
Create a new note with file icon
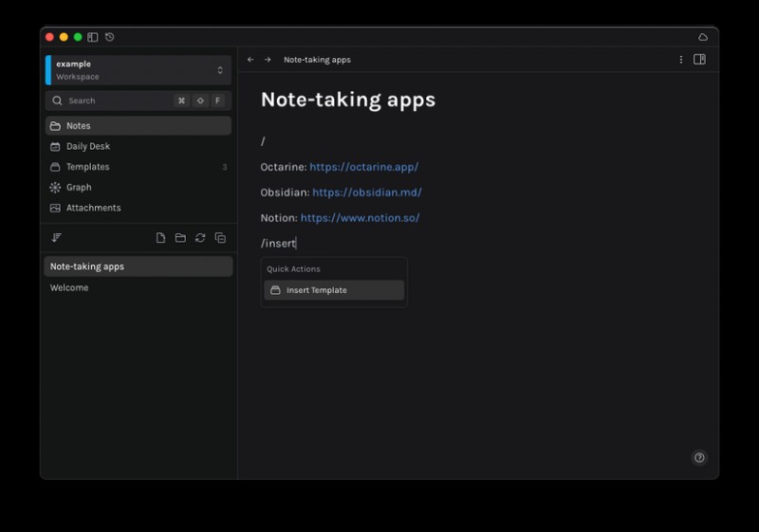coord(160,237)
